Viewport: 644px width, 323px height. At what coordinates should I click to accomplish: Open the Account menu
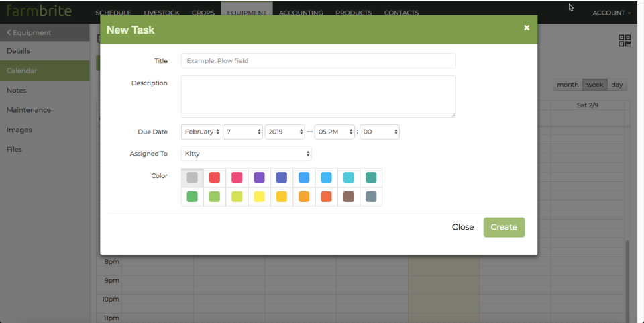[x=611, y=13]
